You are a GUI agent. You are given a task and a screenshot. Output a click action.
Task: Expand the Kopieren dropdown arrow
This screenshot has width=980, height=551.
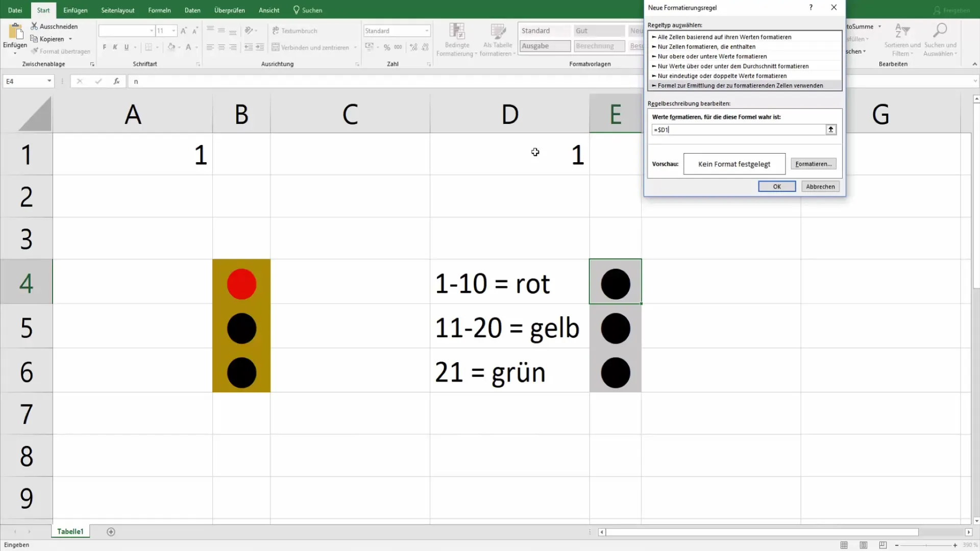tap(70, 39)
